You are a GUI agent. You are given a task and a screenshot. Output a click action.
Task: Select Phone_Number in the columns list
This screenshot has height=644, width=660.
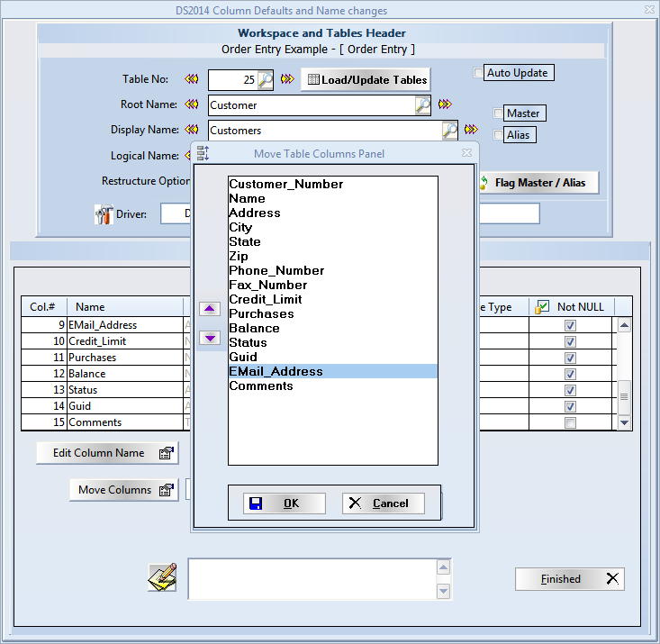[276, 270]
